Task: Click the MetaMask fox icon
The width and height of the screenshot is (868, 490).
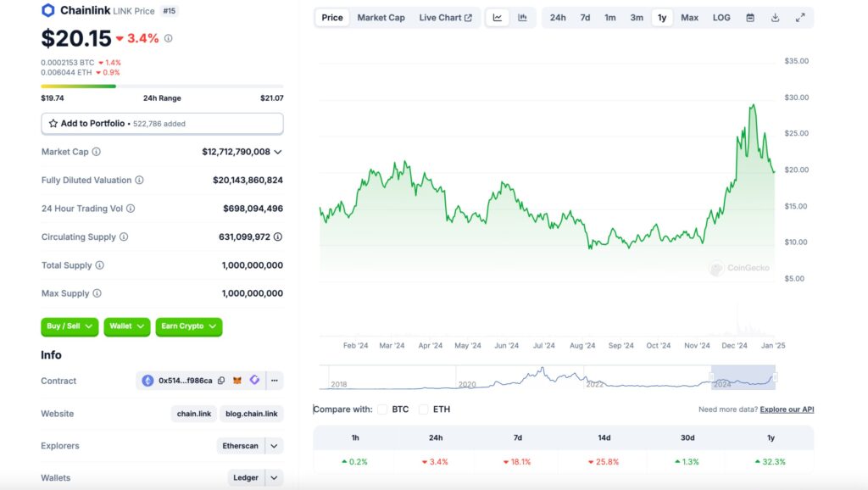Action: (237, 381)
